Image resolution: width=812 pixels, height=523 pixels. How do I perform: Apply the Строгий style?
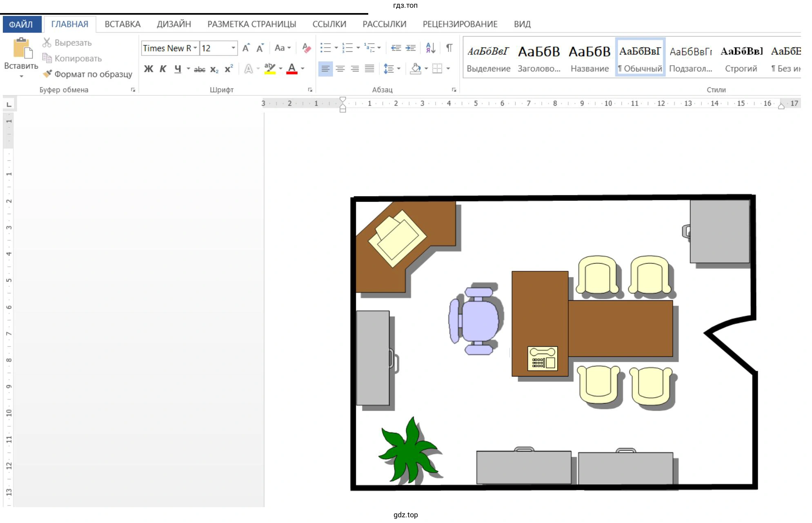pyautogui.click(x=741, y=58)
